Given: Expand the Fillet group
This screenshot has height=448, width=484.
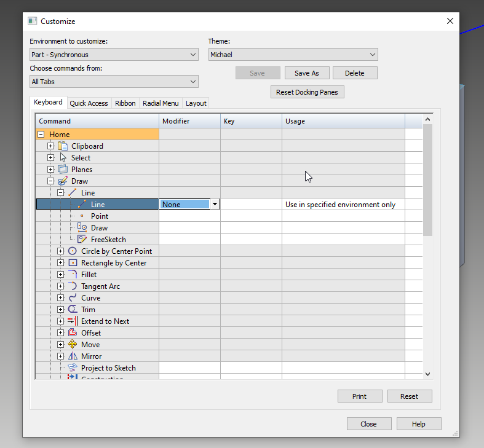Looking at the screenshot, I should [61, 274].
